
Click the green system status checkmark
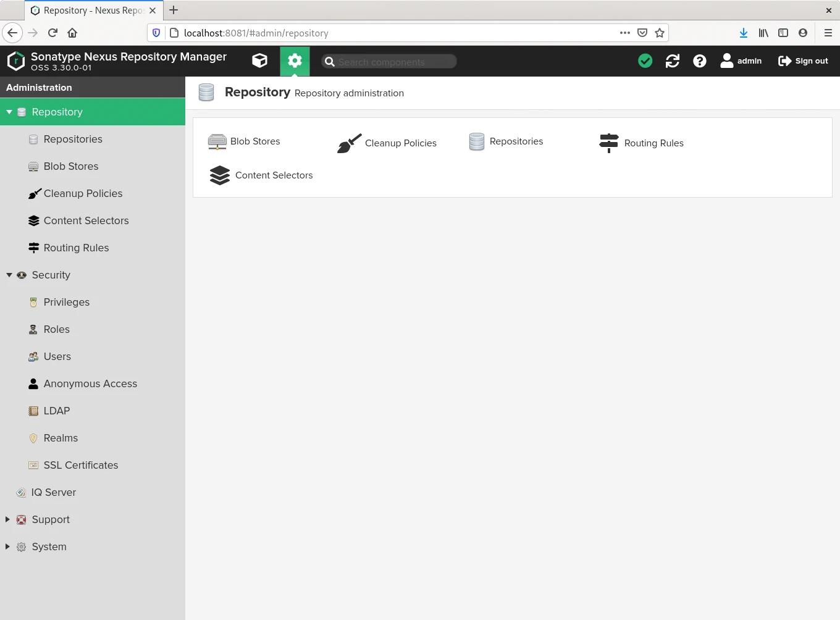point(645,61)
